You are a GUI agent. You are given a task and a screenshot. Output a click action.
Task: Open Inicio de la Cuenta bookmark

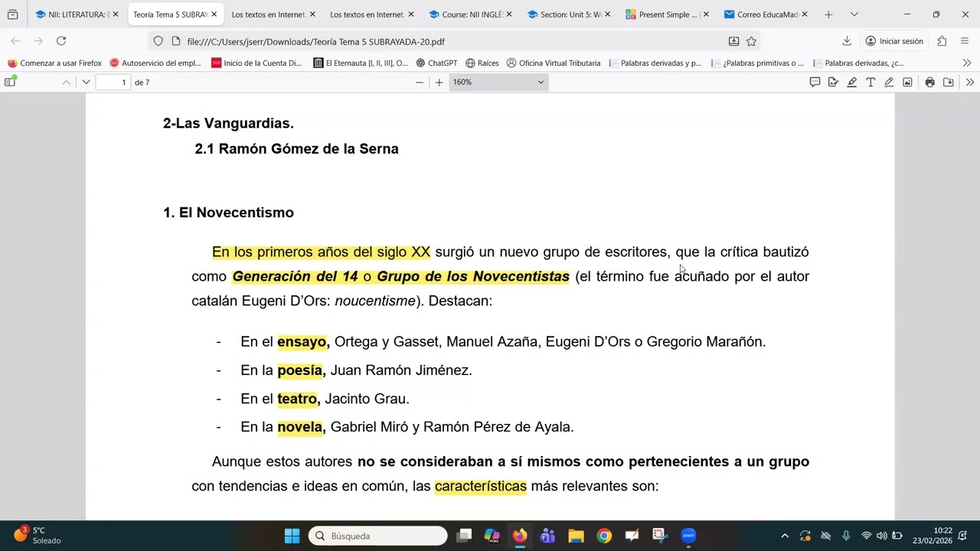(x=256, y=64)
